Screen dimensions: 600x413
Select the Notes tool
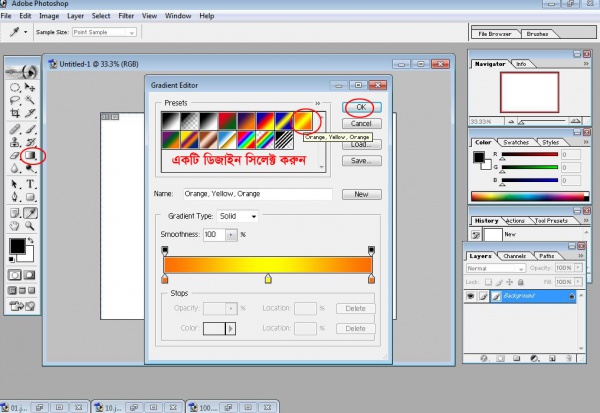tap(15, 213)
